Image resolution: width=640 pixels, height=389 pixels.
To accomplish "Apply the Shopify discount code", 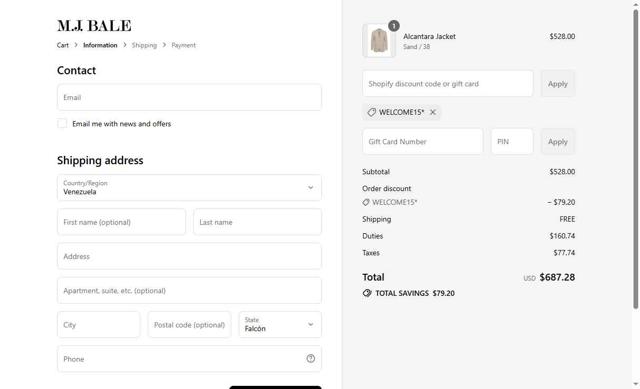I will [x=558, y=84].
